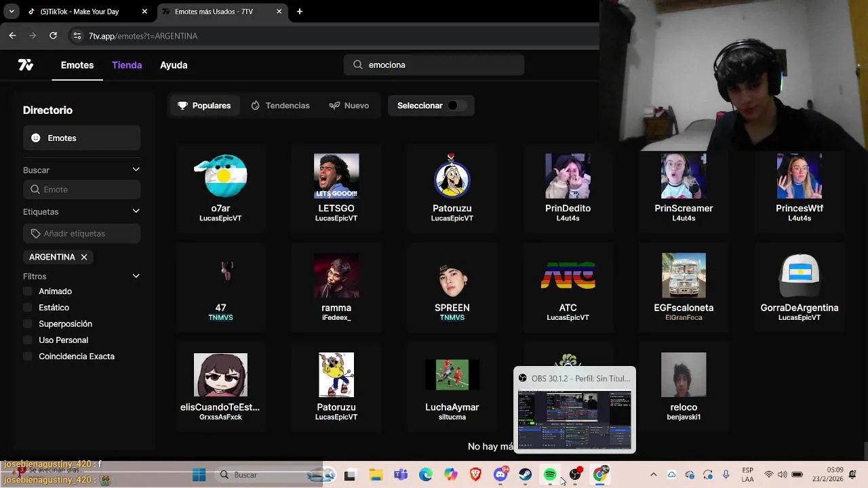Open the PrinScreamer emote

684,188
